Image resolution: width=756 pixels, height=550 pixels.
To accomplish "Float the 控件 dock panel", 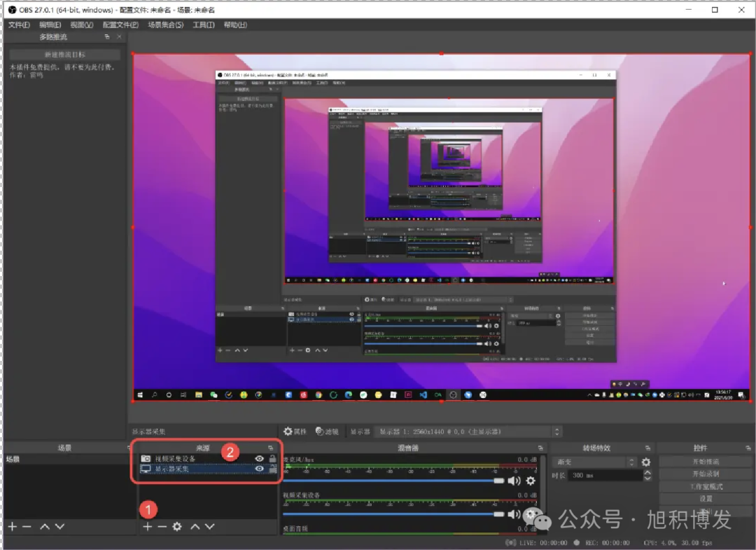I will pyautogui.click(x=748, y=448).
